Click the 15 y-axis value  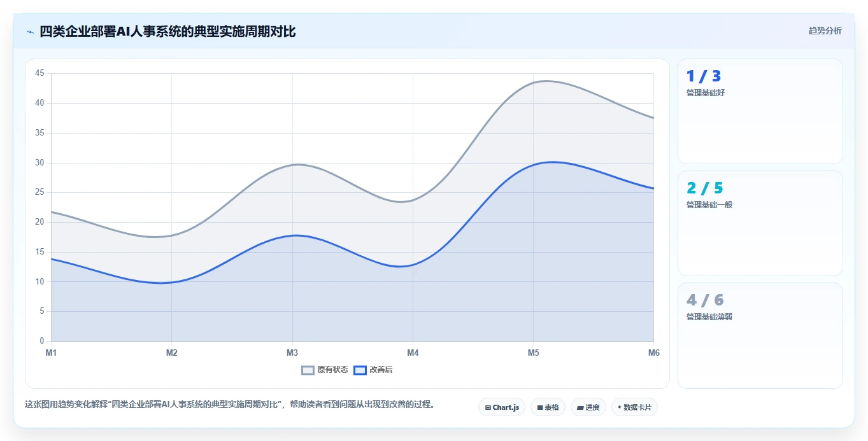[39, 252]
